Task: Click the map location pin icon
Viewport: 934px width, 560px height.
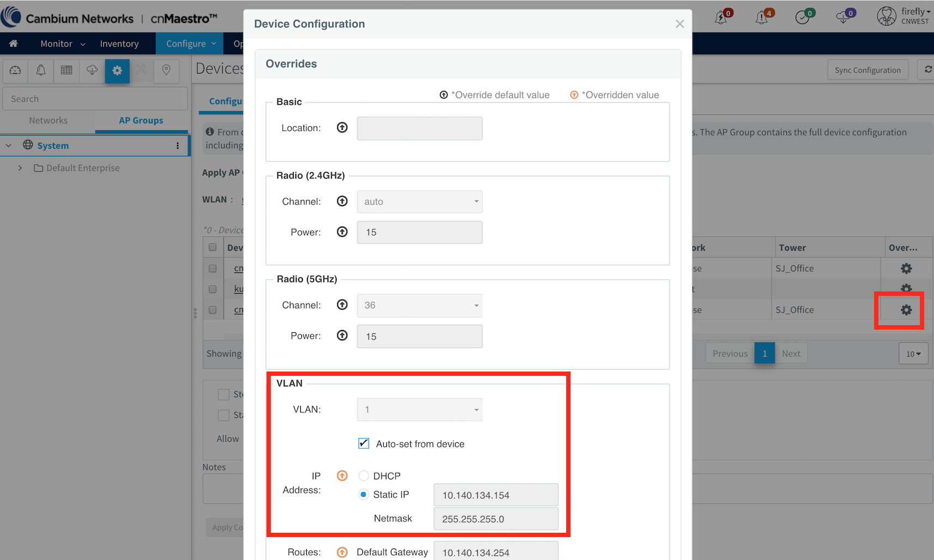Action: (x=166, y=70)
